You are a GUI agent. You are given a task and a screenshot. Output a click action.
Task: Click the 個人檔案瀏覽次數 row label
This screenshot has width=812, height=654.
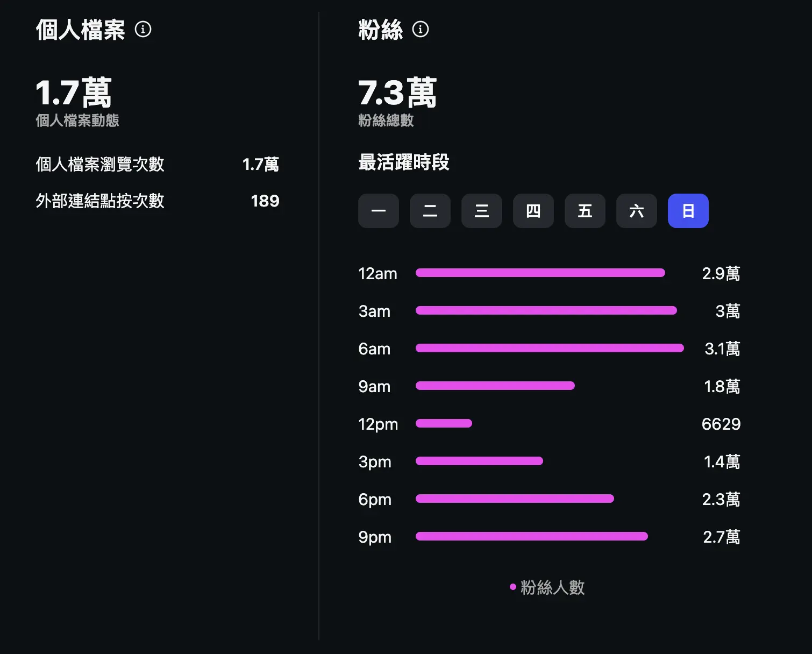pos(100,164)
